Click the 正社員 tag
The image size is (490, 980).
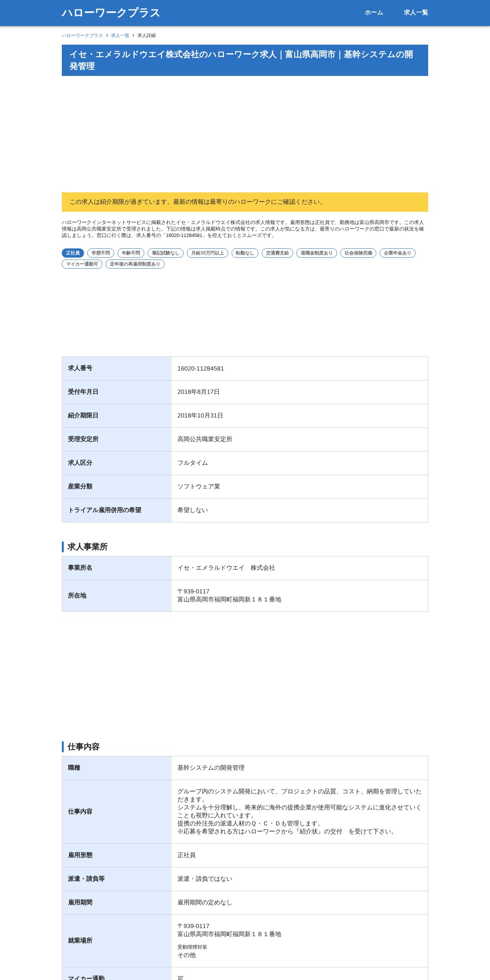point(73,253)
